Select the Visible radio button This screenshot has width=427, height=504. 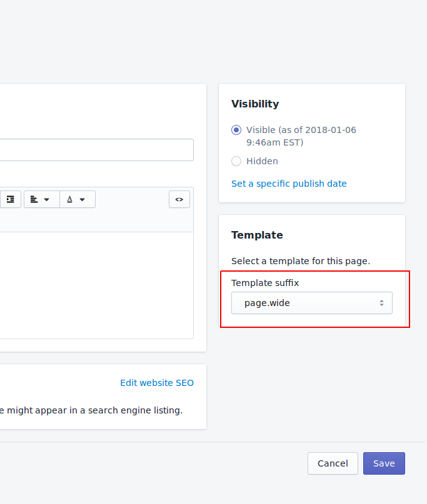click(x=236, y=130)
